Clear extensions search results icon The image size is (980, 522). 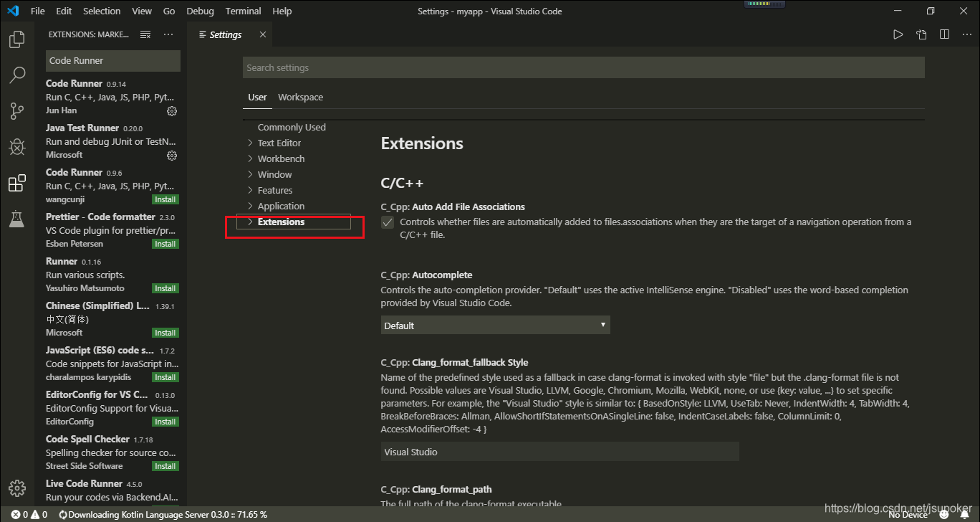[x=145, y=34]
